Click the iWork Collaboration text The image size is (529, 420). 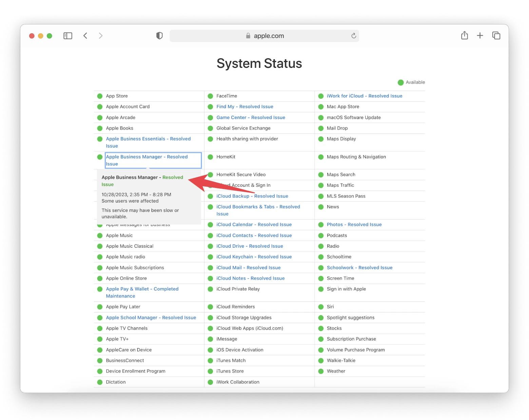(x=238, y=382)
